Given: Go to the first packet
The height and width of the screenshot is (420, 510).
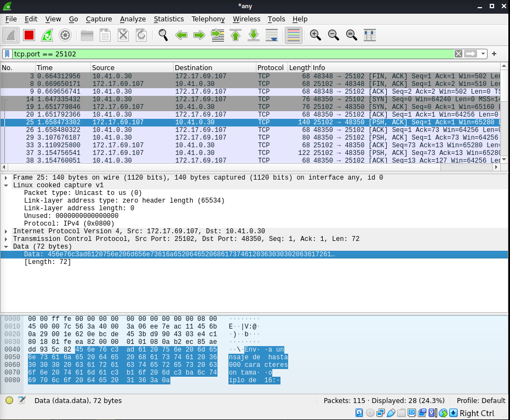Looking at the screenshot, I should point(236,35).
